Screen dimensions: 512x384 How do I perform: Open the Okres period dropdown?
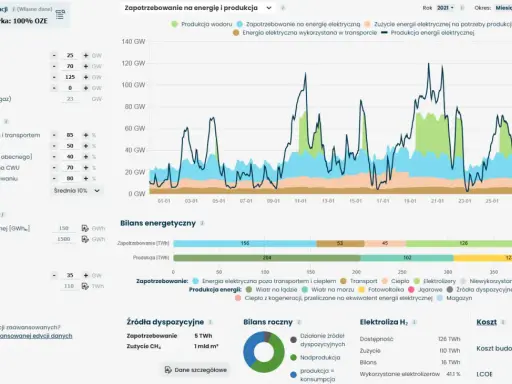pyautogui.click(x=503, y=8)
